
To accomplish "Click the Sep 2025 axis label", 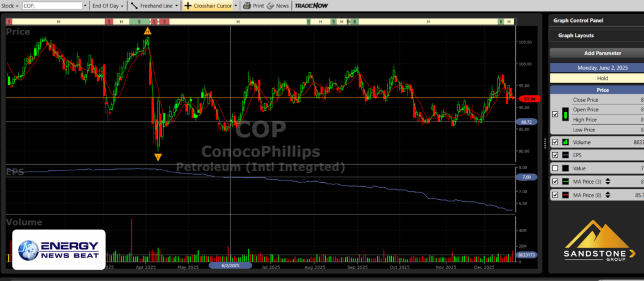I will [x=357, y=267].
